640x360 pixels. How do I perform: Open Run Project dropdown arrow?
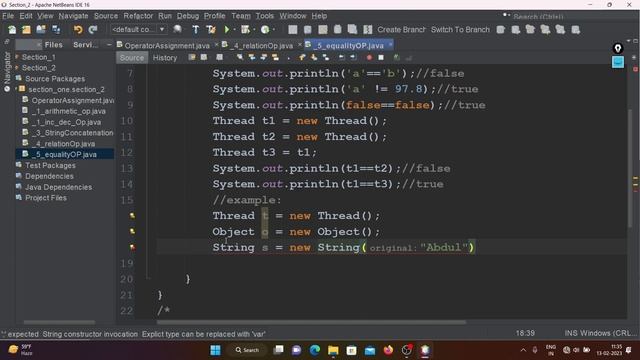234,30
